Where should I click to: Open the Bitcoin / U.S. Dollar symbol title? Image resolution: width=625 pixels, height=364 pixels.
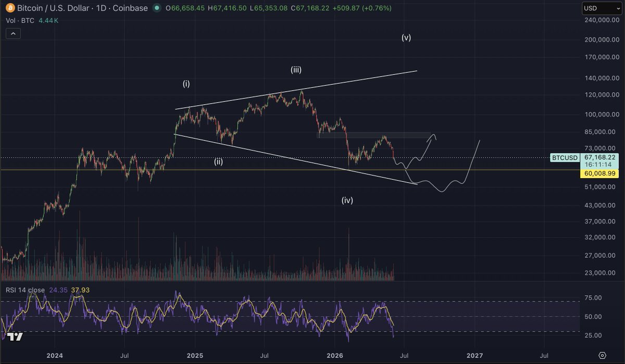pos(82,8)
